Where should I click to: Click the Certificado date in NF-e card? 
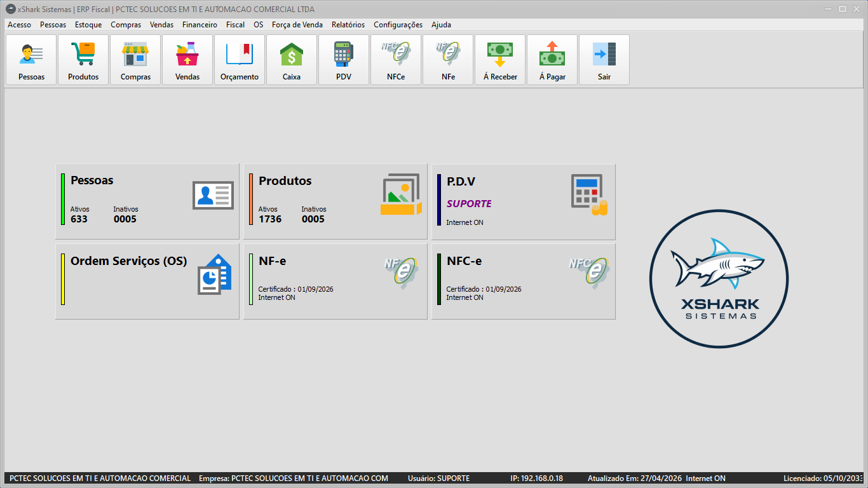296,289
